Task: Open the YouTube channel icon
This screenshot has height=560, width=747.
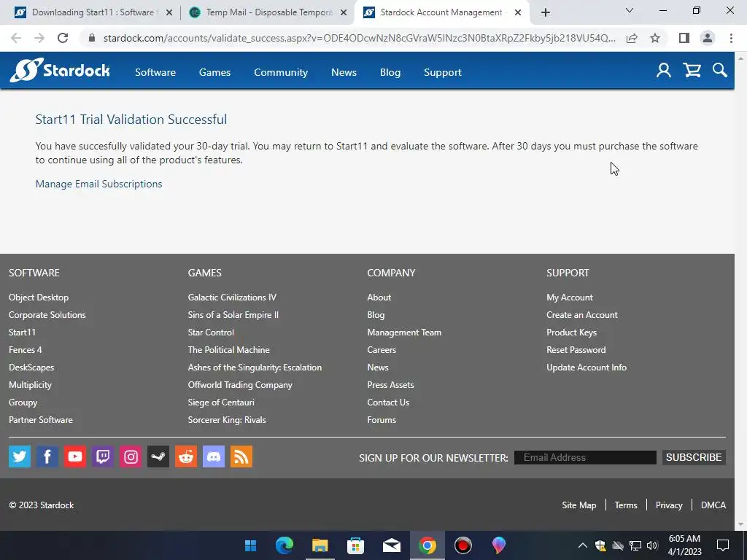Action: pyautogui.click(x=75, y=456)
